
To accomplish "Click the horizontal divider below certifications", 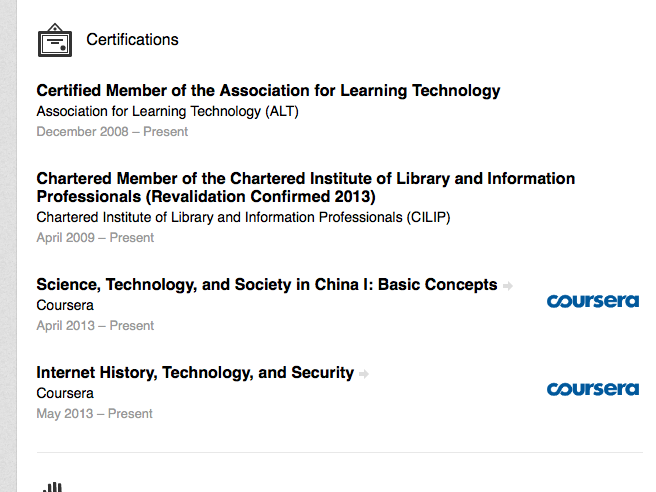I will pyautogui.click(x=337, y=452).
